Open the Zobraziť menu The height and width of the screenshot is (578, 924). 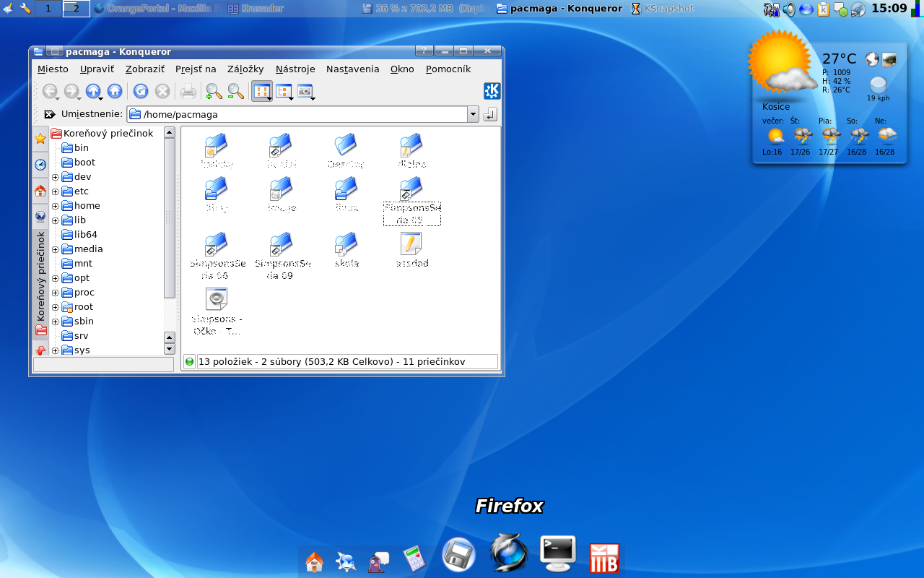(144, 69)
